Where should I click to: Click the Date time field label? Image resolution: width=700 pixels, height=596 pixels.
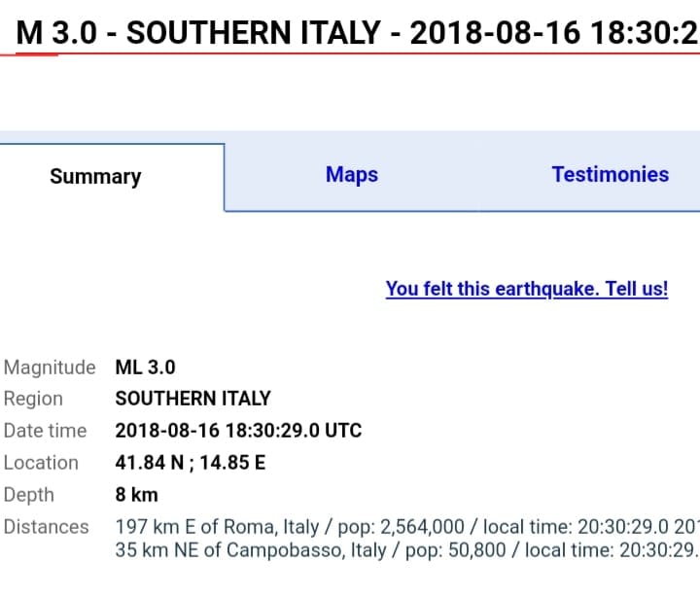45,431
